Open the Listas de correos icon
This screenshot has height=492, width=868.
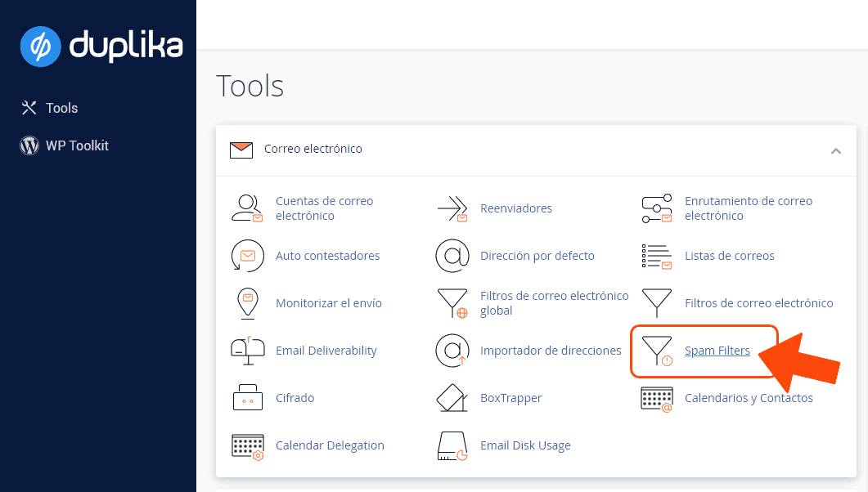tap(656, 256)
